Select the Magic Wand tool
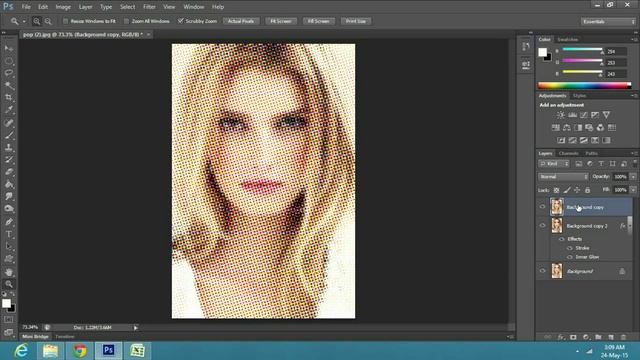 click(x=9, y=85)
